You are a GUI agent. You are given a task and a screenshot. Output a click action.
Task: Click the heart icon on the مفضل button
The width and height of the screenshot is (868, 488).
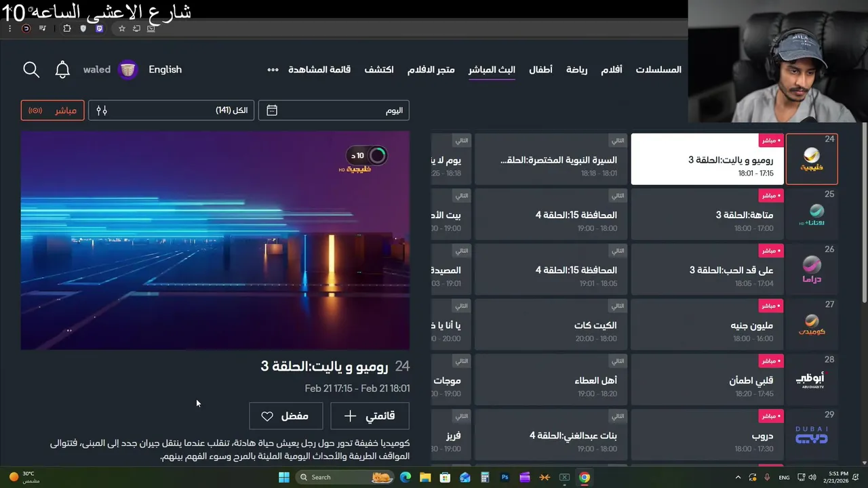pos(267,416)
